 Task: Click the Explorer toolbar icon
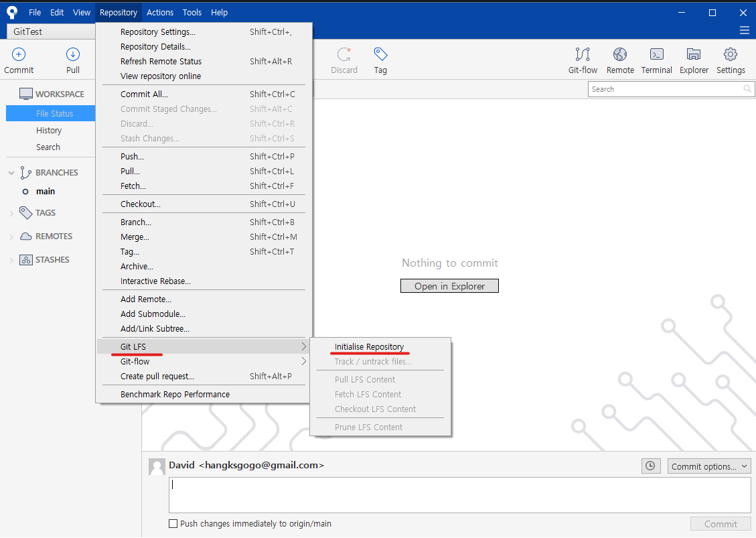point(693,59)
